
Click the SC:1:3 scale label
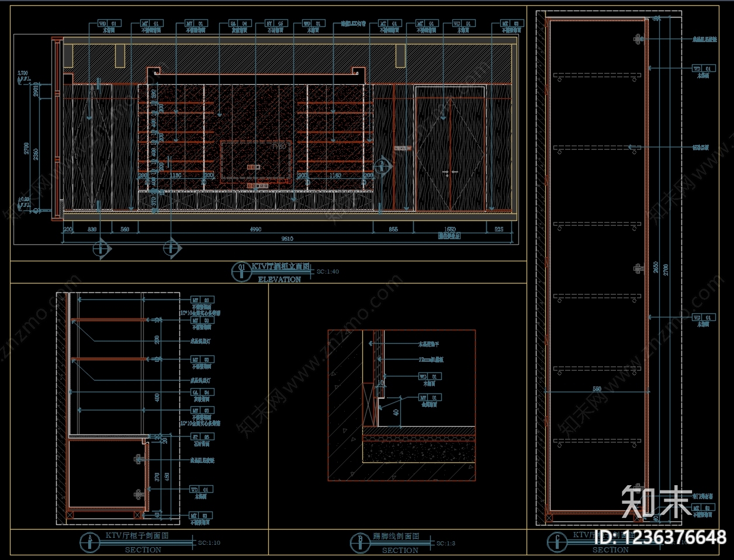pos(445,544)
